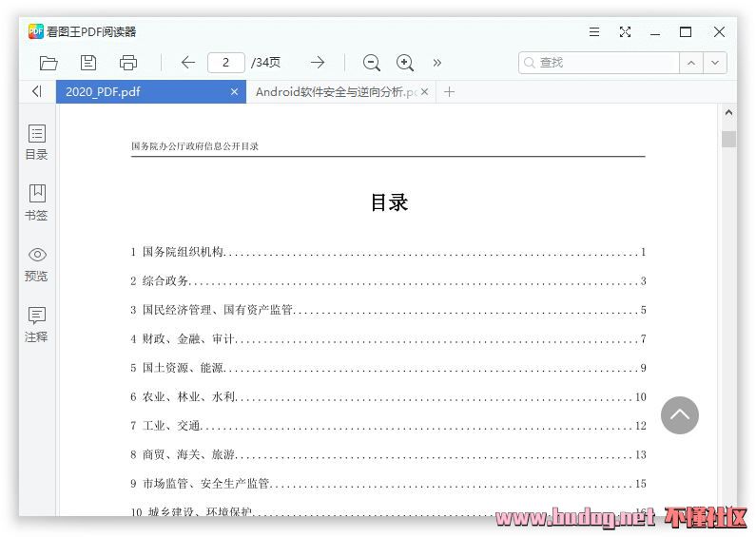Screen dimensions: 756x537
Task: Open the 目录 outline panel
Action: click(36, 142)
